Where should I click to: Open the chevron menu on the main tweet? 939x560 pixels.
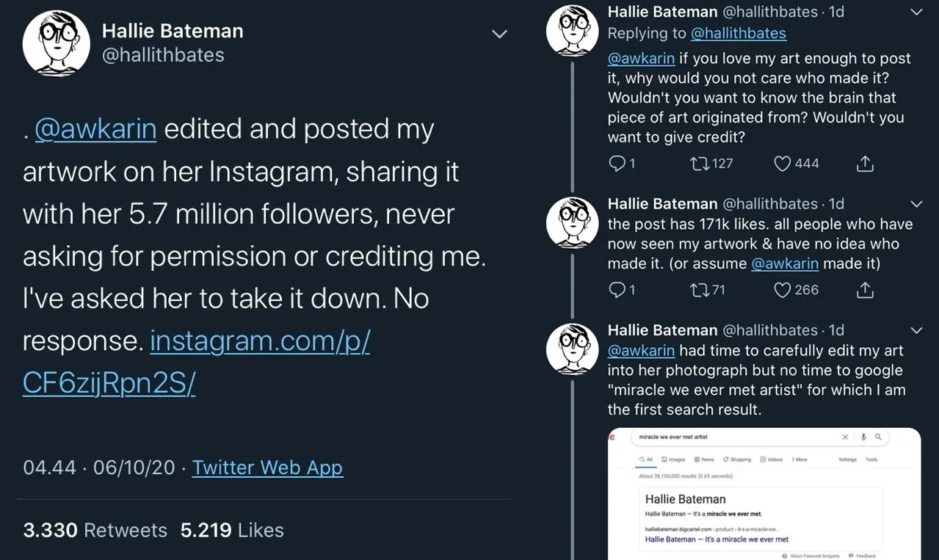499,34
